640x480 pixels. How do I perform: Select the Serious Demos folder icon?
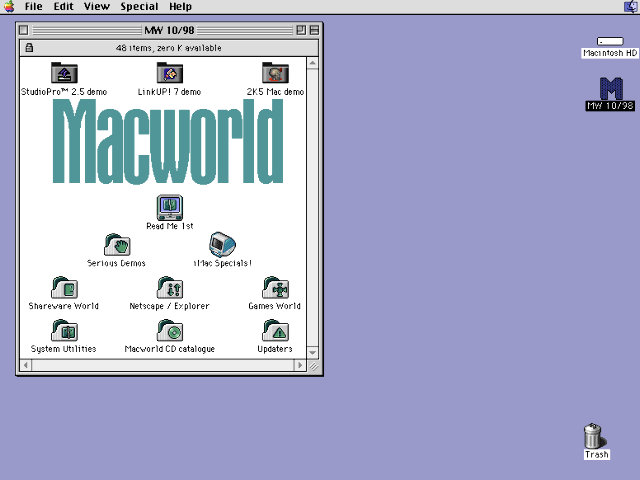117,245
